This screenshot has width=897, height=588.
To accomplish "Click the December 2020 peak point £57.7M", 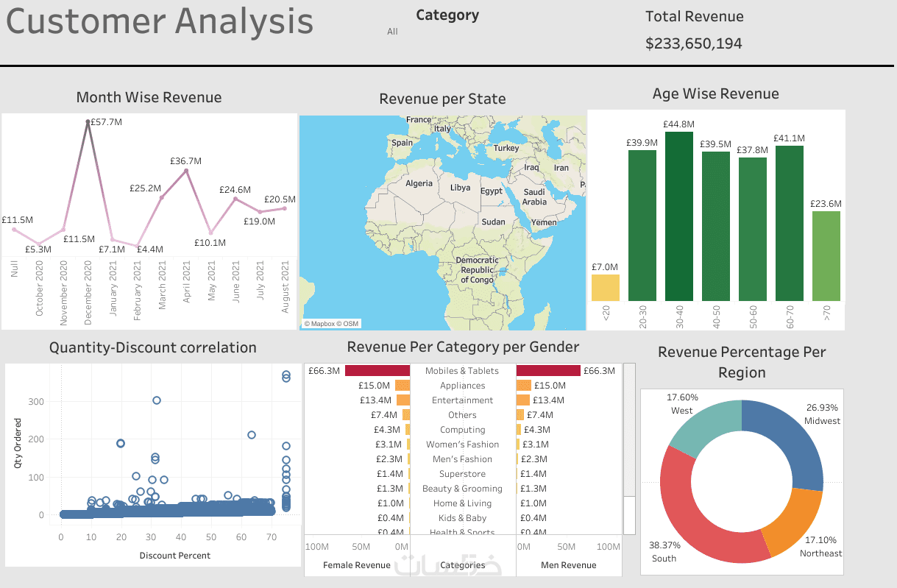I will point(88,122).
